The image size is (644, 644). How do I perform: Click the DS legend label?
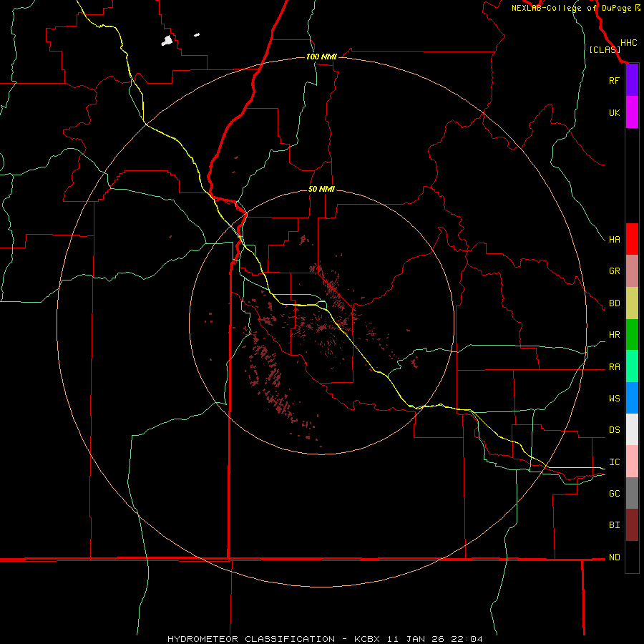pyautogui.click(x=614, y=429)
